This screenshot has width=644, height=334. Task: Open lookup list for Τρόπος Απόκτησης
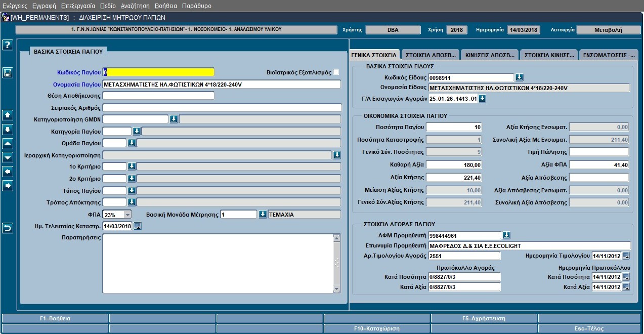[x=132, y=202]
